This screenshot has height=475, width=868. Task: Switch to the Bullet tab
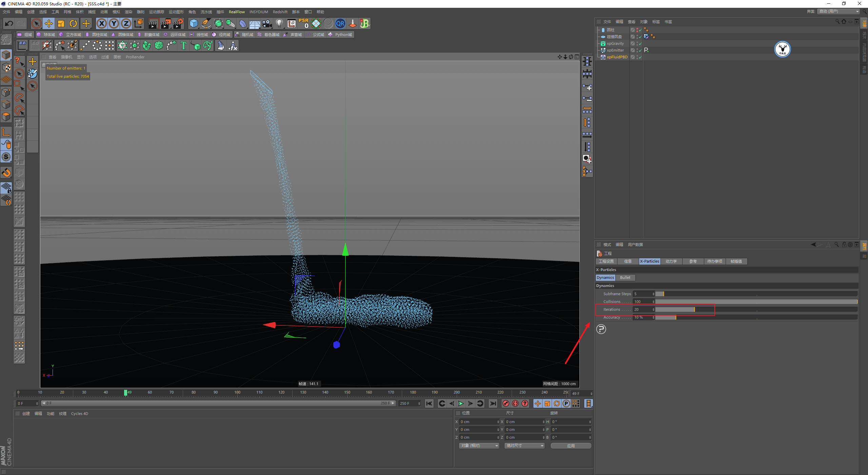click(625, 278)
